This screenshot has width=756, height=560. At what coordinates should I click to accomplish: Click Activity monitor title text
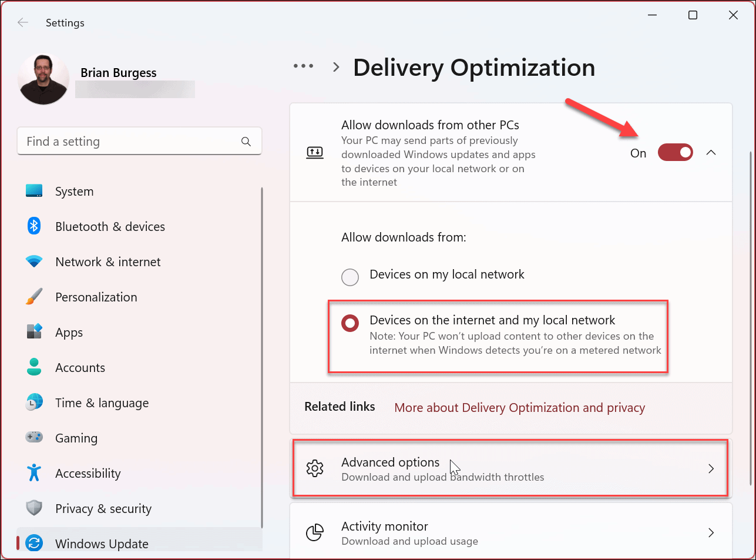(x=385, y=527)
